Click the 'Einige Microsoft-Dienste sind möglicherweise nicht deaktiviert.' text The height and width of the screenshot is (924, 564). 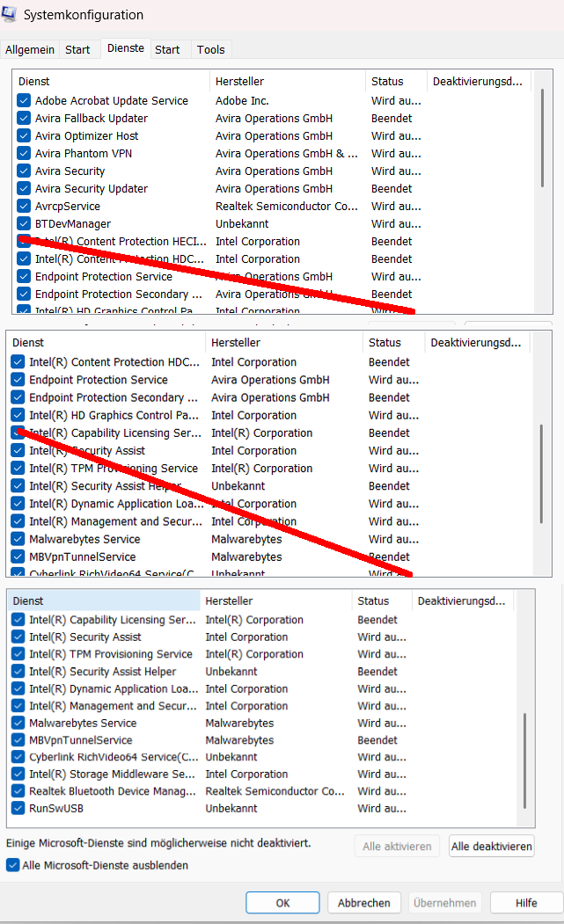(158, 843)
